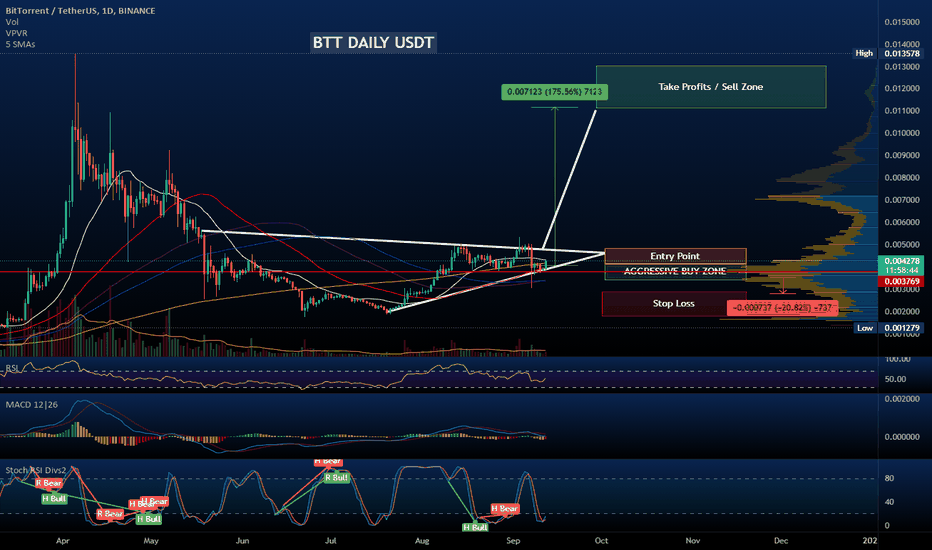Viewport: 932px width, 550px height.
Task: Click the Apr label on time axis
Action: point(62,540)
